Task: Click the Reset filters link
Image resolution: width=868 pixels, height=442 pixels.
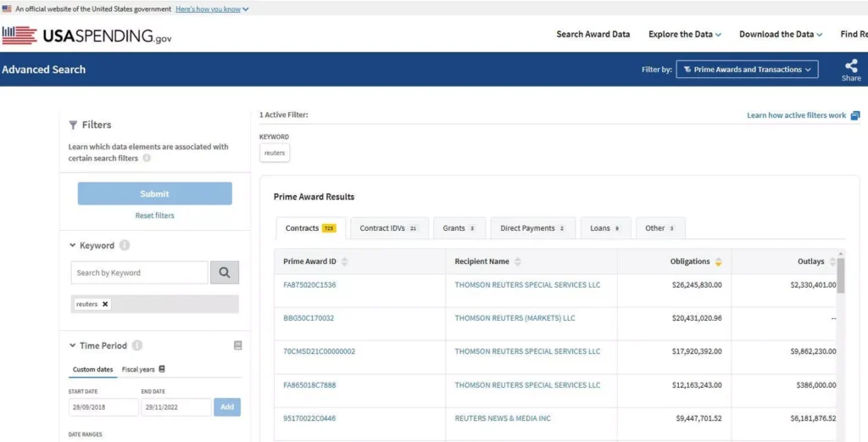Action: (154, 215)
